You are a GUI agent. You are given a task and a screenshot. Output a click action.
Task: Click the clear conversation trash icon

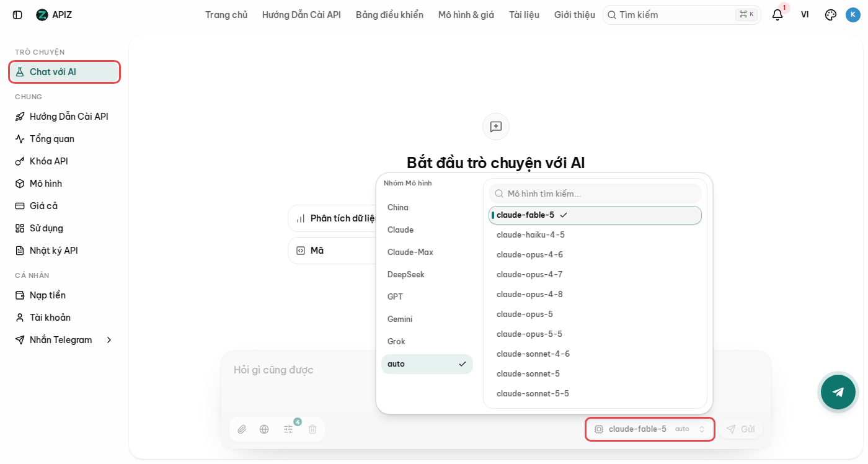tap(312, 429)
